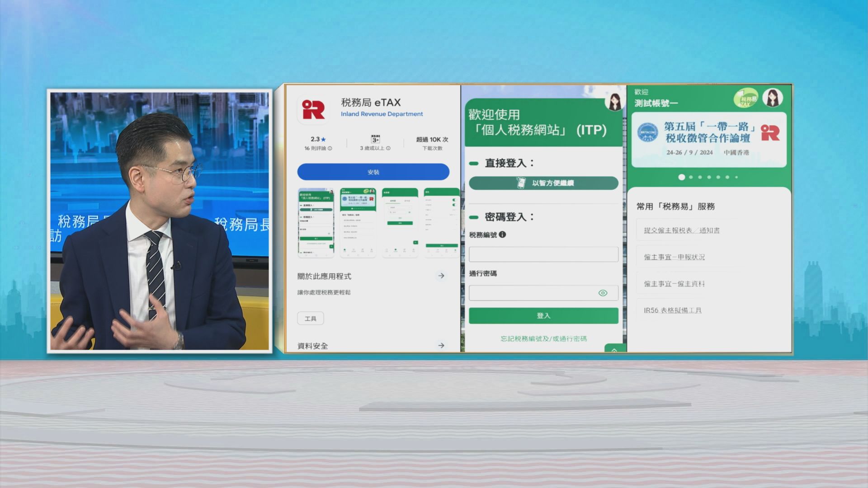This screenshot has height=488, width=868.
Task: Open the first app screenshot thumbnail
Action: tap(316, 223)
